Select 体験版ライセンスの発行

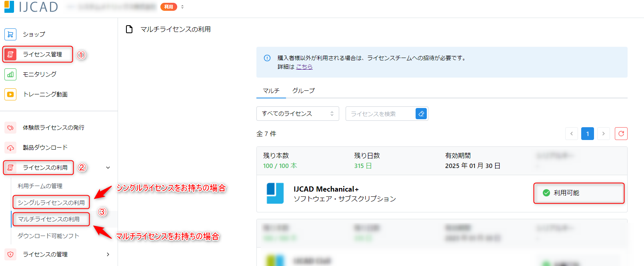(x=54, y=128)
